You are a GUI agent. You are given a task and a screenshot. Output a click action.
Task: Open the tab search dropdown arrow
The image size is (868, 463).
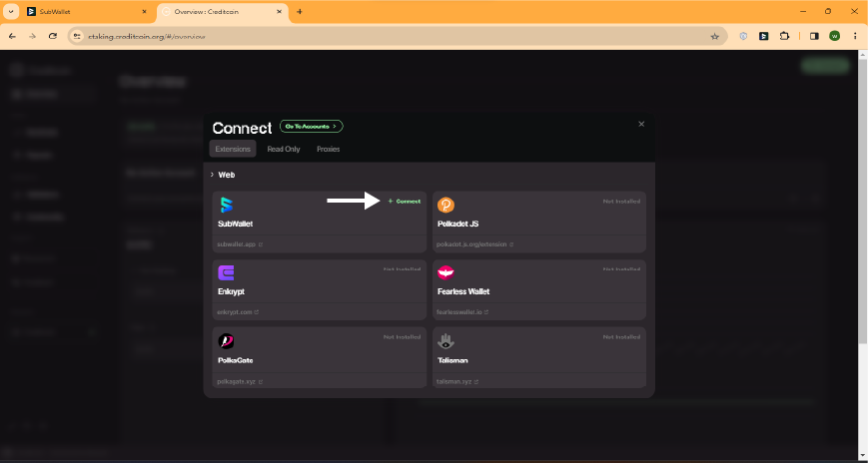coord(11,12)
